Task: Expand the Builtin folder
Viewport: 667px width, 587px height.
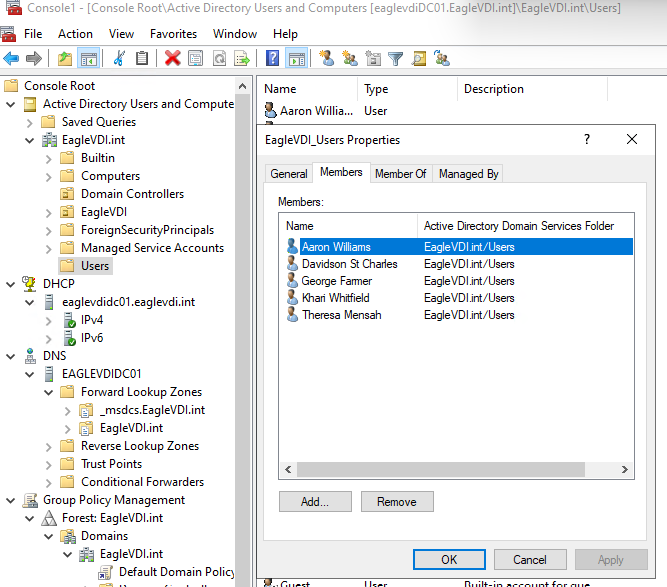Action: click(48, 159)
